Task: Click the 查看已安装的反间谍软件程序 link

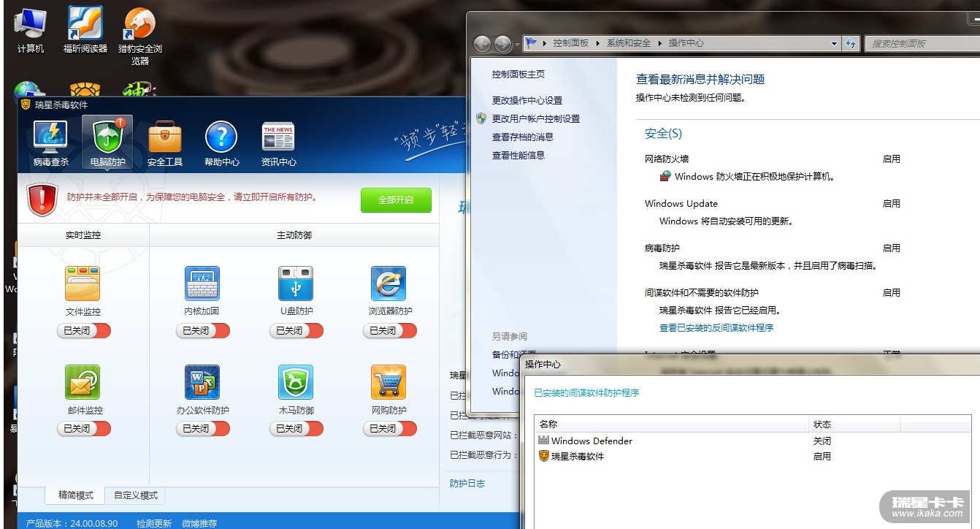Action: 716,328
